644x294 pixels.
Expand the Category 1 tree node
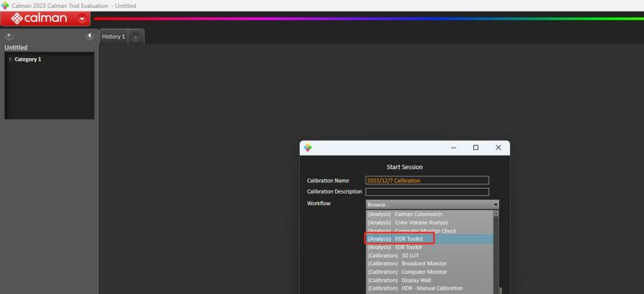click(x=10, y=59)
